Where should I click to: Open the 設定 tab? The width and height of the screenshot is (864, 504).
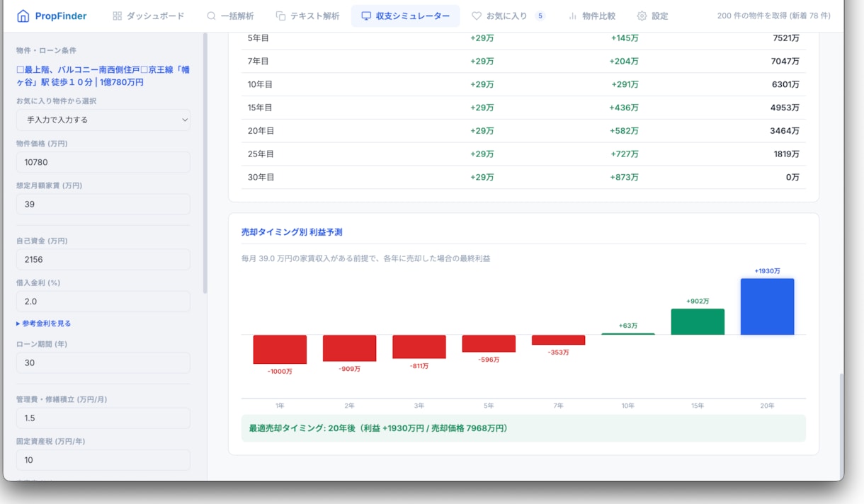tap(652, 16)
